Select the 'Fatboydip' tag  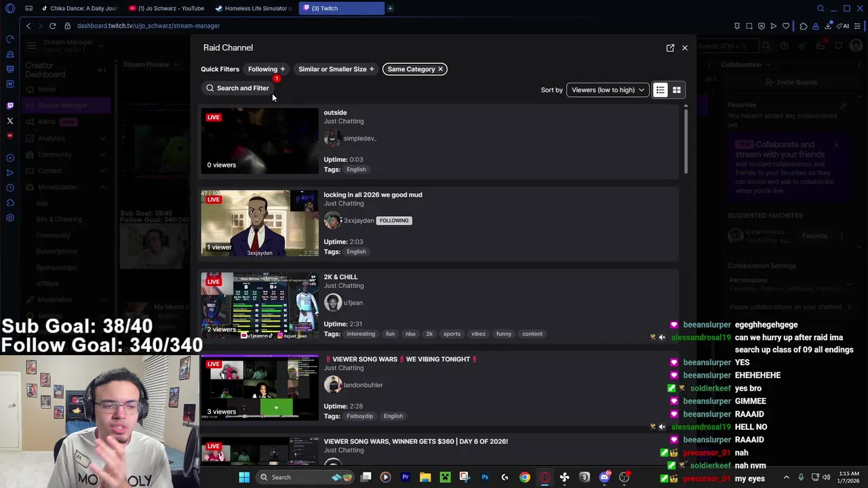(x=360, y=416)
